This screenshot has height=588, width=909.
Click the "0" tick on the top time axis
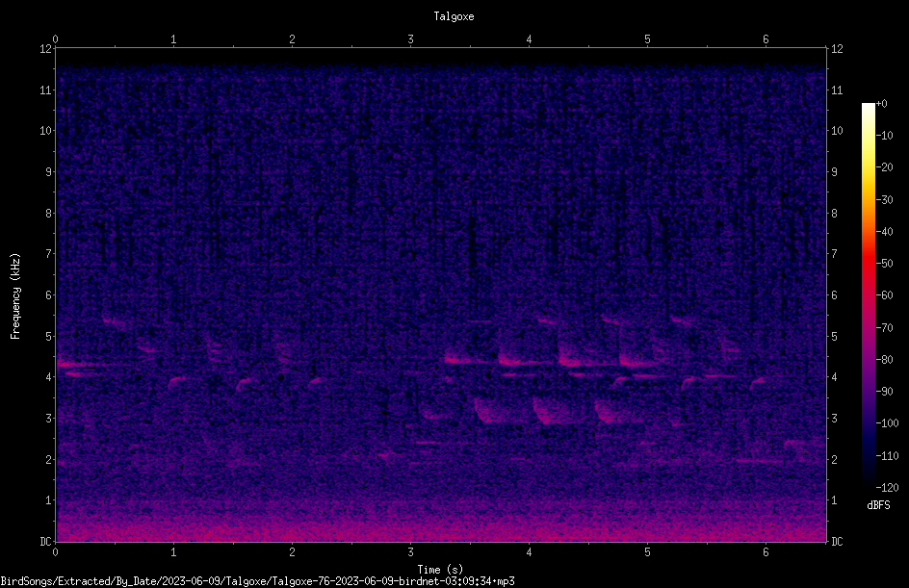pos(55,39)
